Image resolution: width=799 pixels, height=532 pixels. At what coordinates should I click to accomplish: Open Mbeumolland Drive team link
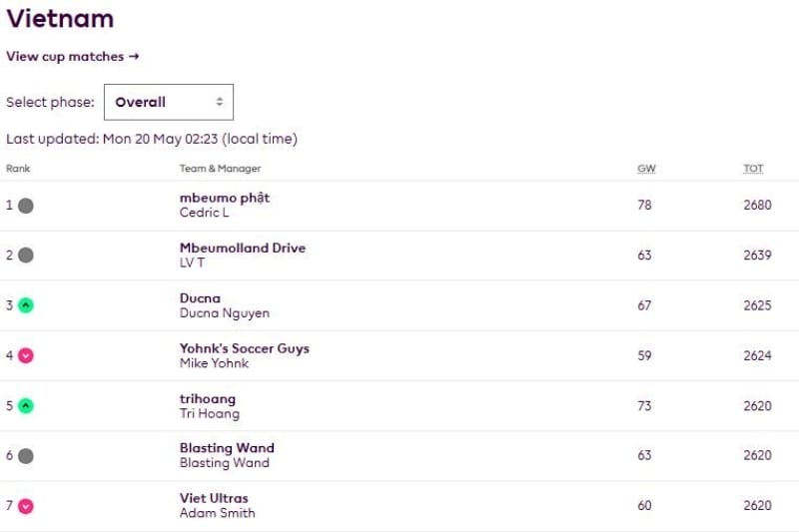(243, 248)
